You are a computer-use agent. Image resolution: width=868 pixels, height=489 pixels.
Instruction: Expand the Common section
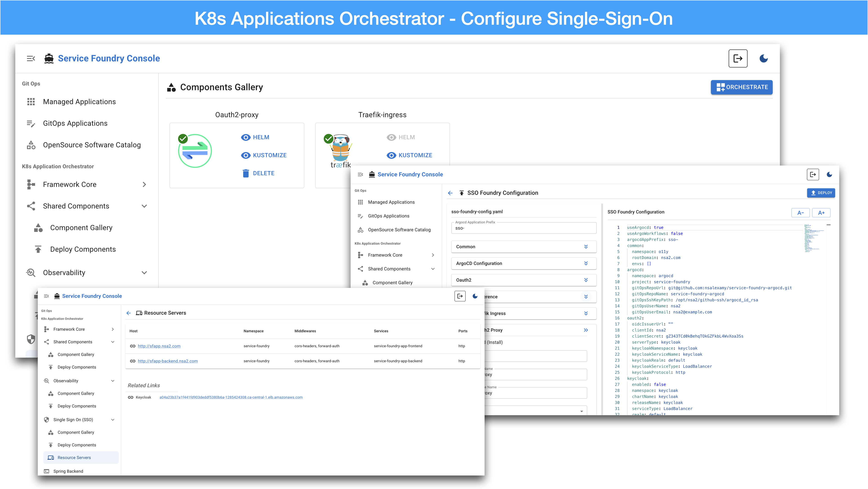524,247
